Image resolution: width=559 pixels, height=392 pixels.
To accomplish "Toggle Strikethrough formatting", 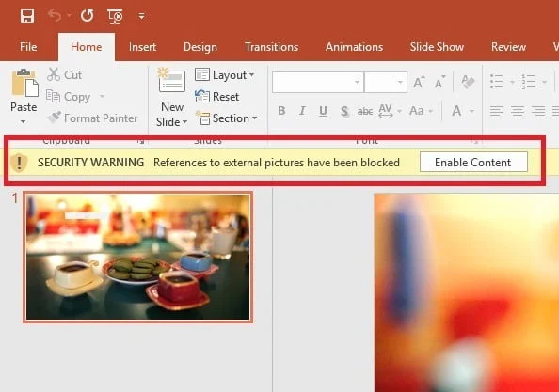I will (365, 112).
